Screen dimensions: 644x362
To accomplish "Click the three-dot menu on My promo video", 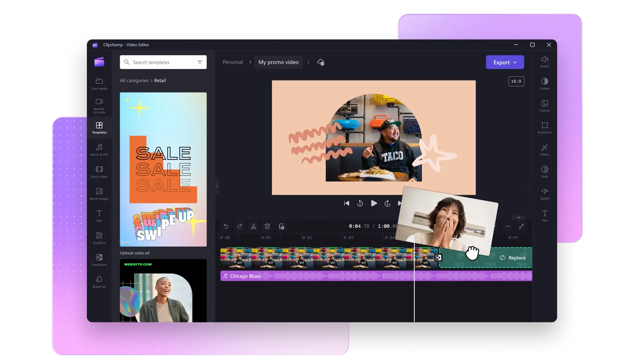I will [308, 62].
